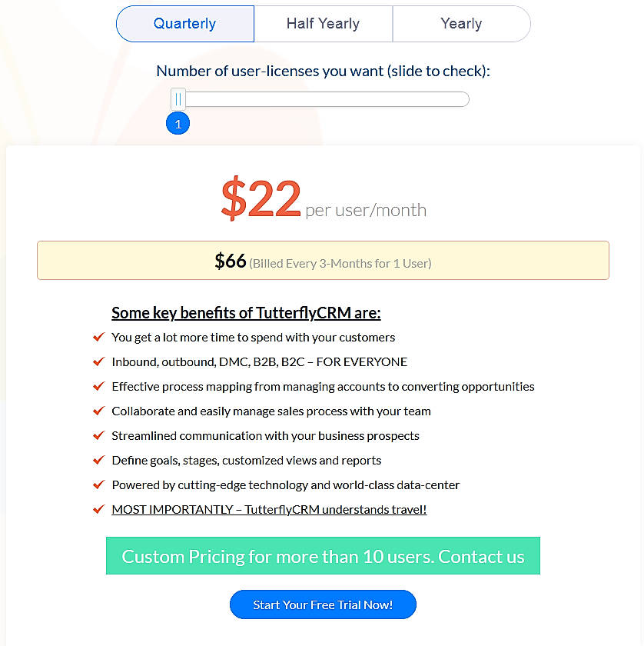The height and width of the screenshot is (646, 644).
Task: Click the checkmark next to 'Streamlined communication' benefit
Action: [x=98, y=435]
